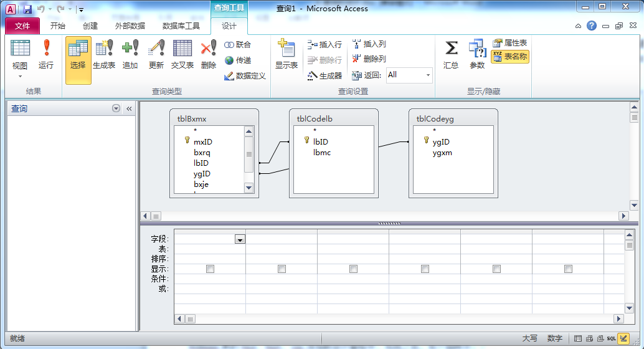
Task: Open the 属性表 property sheet
Action: pyautogui.click(x=509, y=43)
